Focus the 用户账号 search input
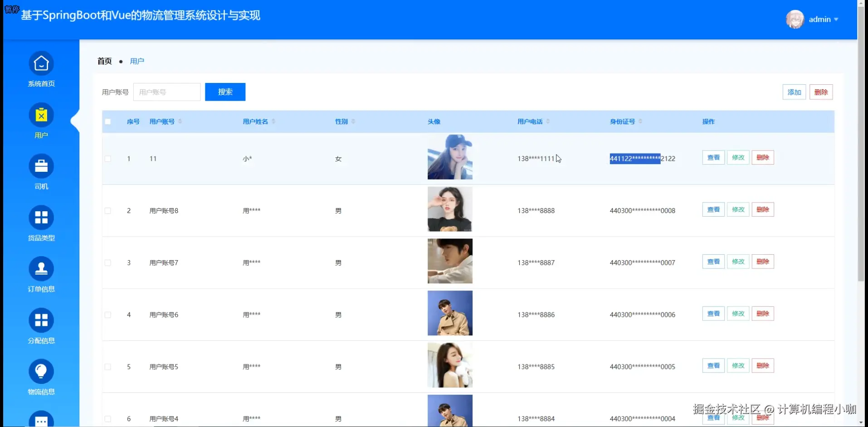 click(x=167, y=92)
